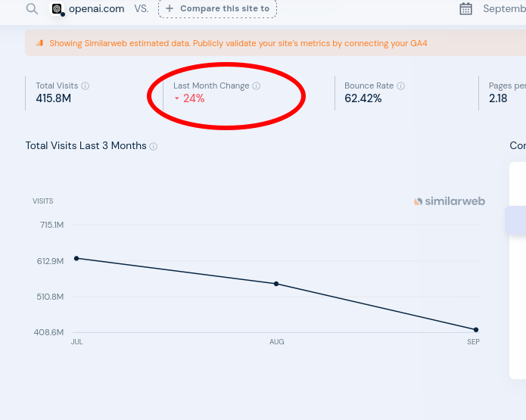Click the JUL data point on the chart
Image resolution: width=526 pixels, height=420 pixels.
(x=76, y=258)
